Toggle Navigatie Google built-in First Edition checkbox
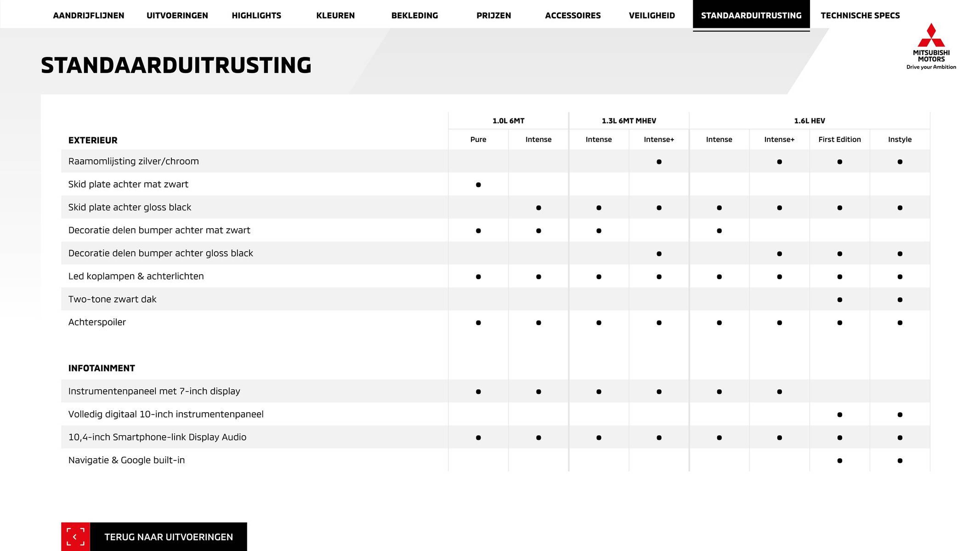The image size is (980, 551). pos(839,460)
